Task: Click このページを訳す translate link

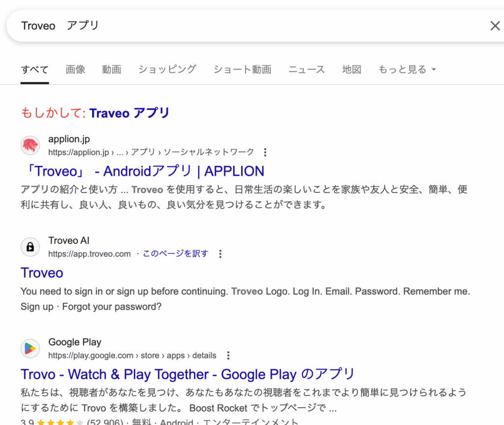Action: 176,254
